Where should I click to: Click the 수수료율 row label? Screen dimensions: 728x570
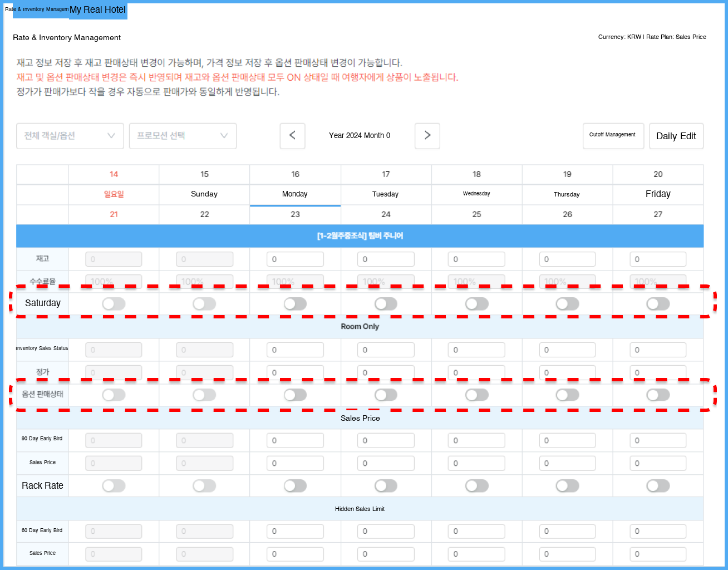(x=42, y=281)
